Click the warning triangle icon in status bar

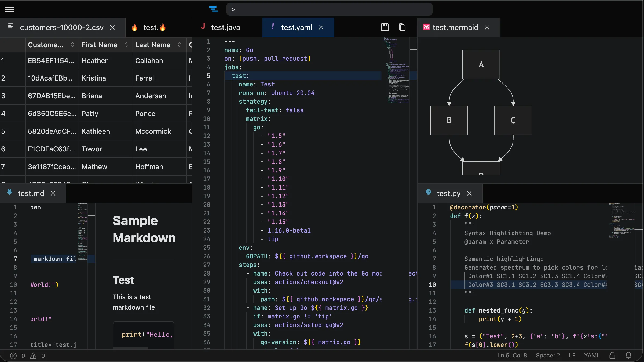pyautogui.click(x=33, y=356)
